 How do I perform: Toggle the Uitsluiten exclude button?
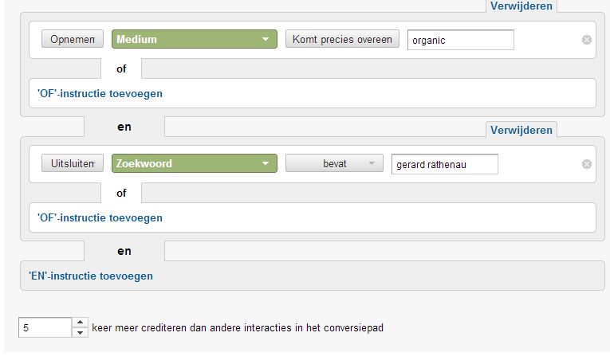[x=72, y=163]
